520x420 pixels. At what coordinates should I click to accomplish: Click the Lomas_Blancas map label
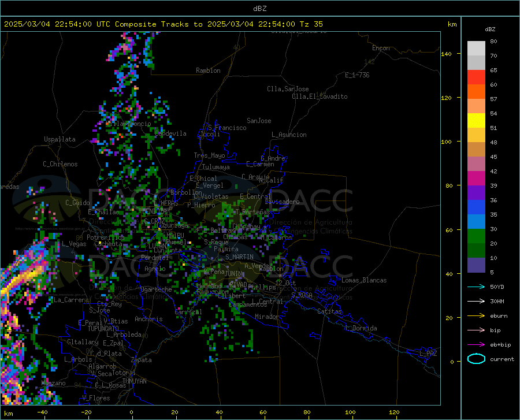pyautogui.click(x=364, y=280)
